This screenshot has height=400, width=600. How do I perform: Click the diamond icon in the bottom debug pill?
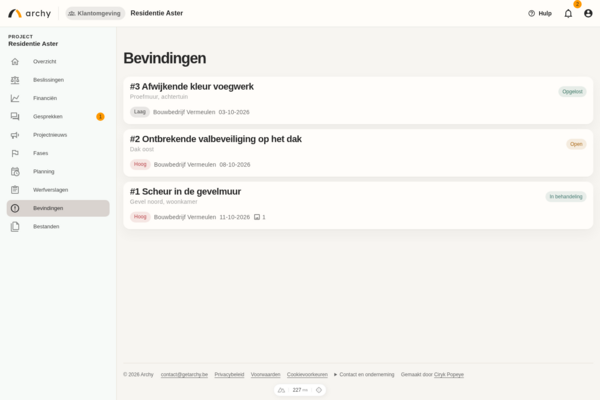tap(319, 390)
